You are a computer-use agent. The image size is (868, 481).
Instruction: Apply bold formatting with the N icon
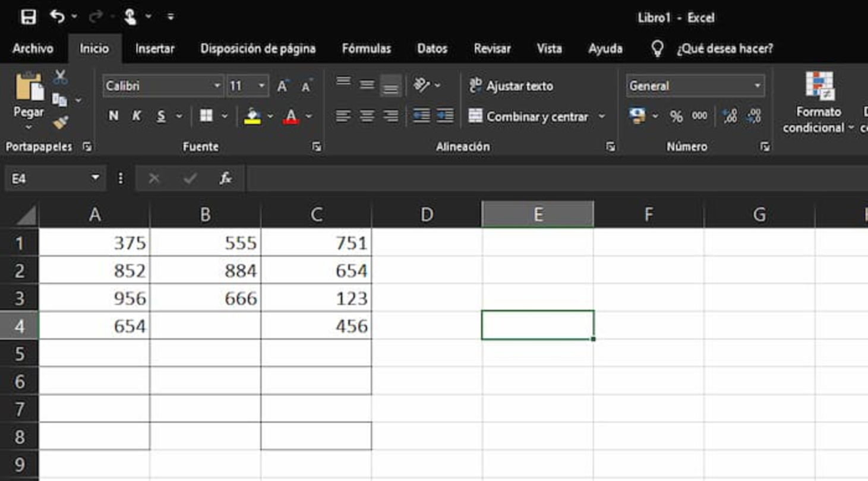pos(113,116)
